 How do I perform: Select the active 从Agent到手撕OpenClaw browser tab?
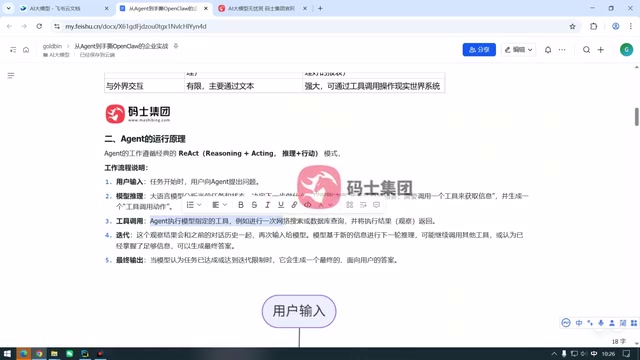[164, 9]
